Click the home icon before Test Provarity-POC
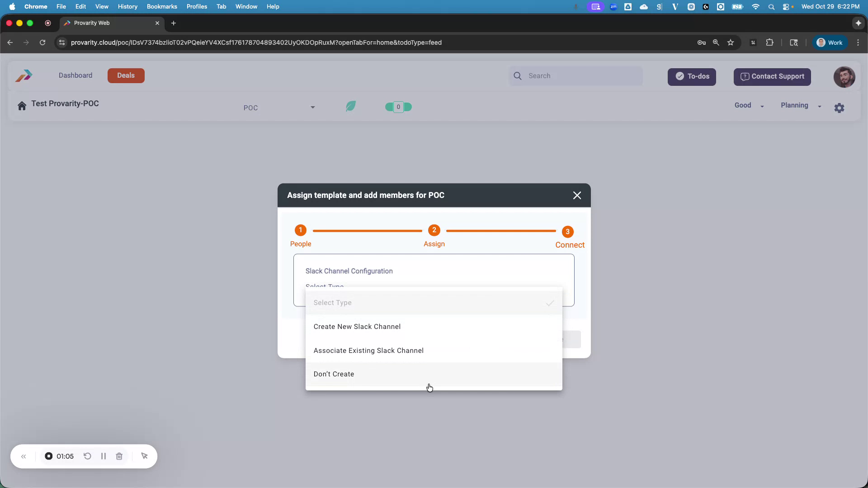Image resolution: width=868 pixels, height=488 pixels. tap(22, 105)
